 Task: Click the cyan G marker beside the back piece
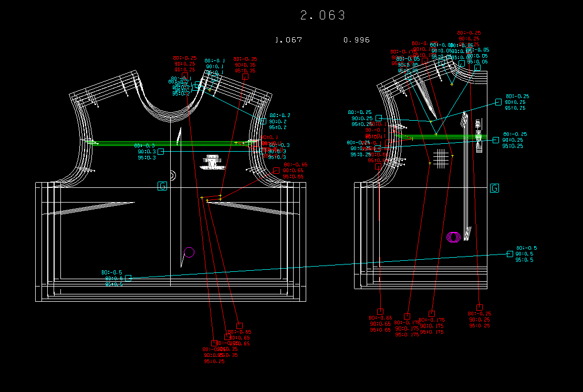(494, 188)
